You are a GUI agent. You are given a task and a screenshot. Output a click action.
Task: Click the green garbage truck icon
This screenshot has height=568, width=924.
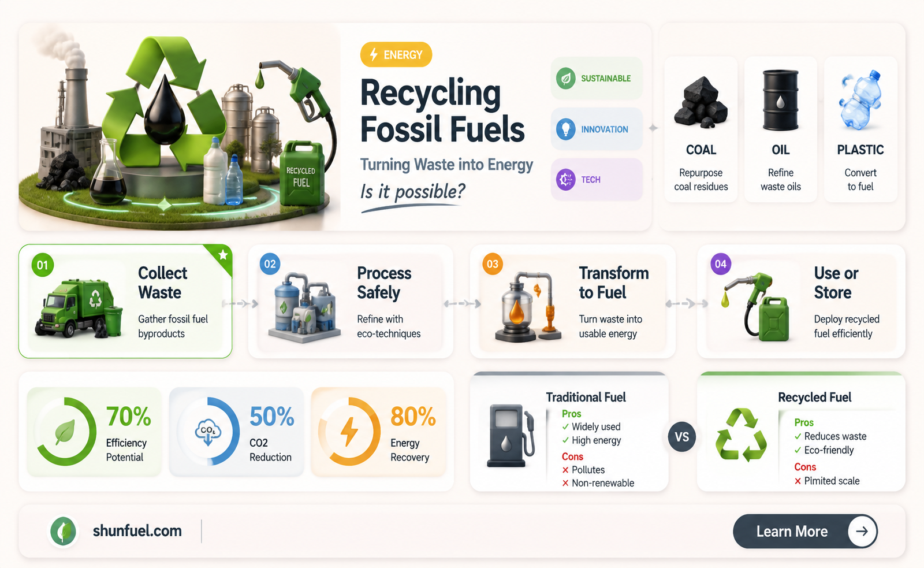click(79, 308)
